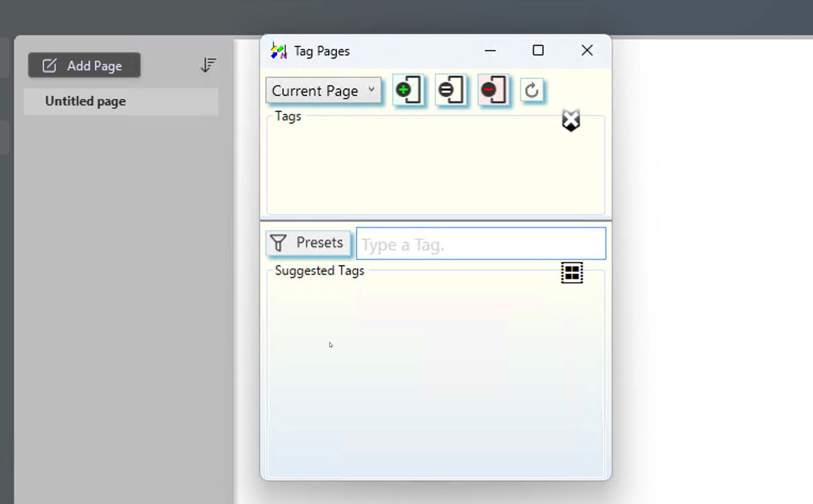The image size is (813, 504).
Task: Click inside the Type a Tag field
Action: (479, 243)
